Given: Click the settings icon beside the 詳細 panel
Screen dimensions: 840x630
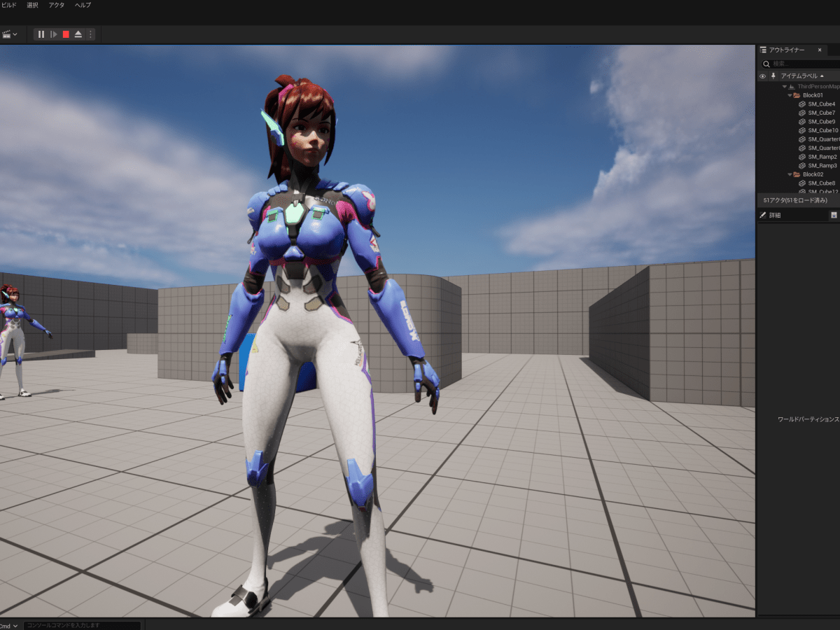Looking at the screenshot, I should coord(834,214).
